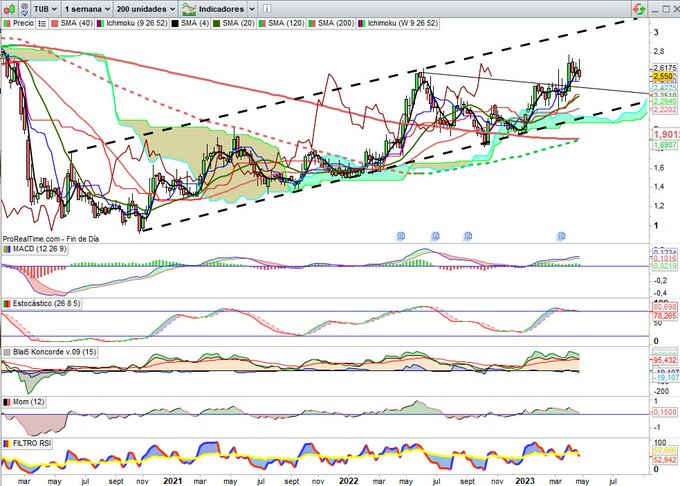Click the SMA (40) color swatch
This screenshot has width=680, height=486.
(55, 23)
